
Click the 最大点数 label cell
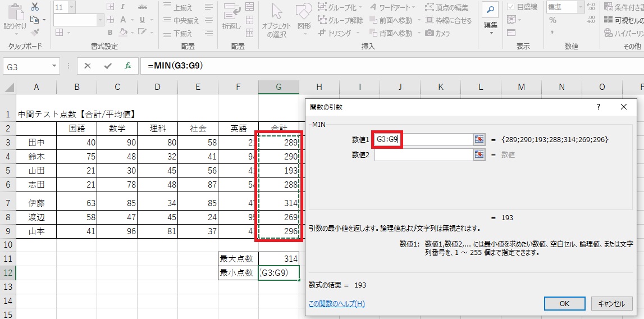tap(238, 258)
